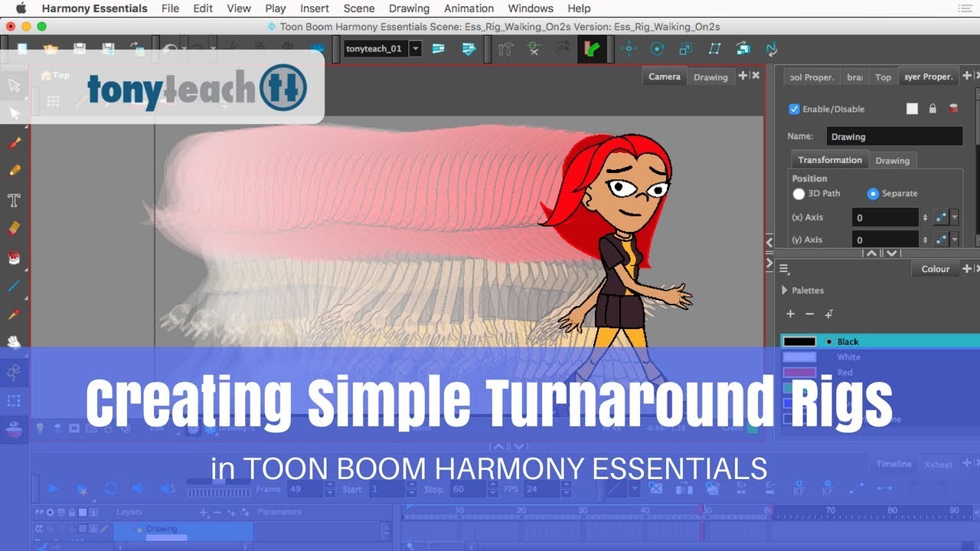Open the Apple menu

(x=21, y=8)
